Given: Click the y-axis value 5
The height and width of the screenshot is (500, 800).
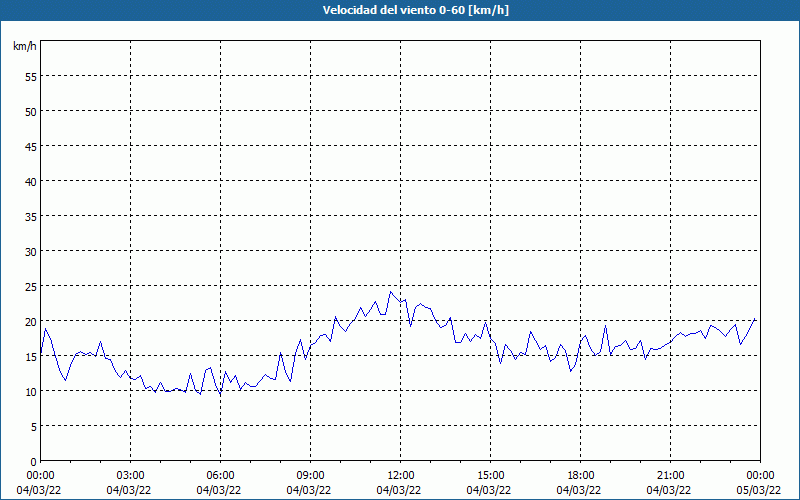Looking at the screenshot, I should 34,427.
